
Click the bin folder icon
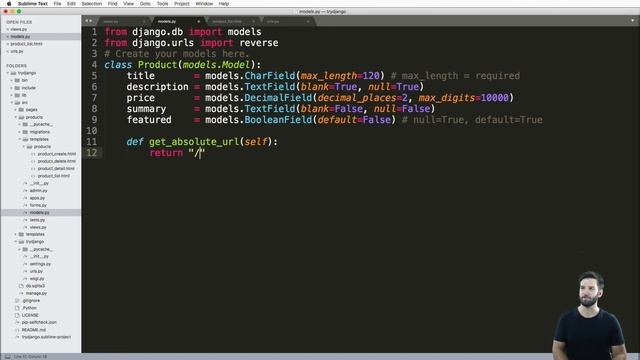[17, 80]
